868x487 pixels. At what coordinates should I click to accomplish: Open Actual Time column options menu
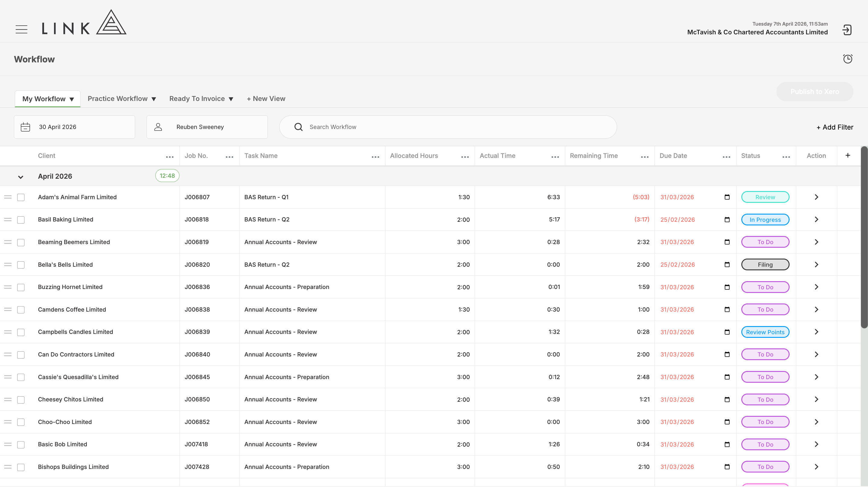(x=555, y=157)
